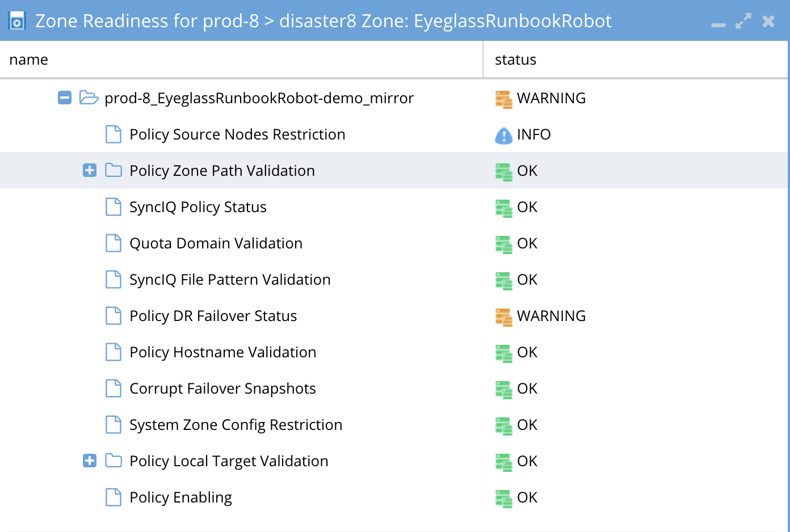Click the Policy Enabling file icon
This screenshot has width=790, height=532.
pos(114,497)
